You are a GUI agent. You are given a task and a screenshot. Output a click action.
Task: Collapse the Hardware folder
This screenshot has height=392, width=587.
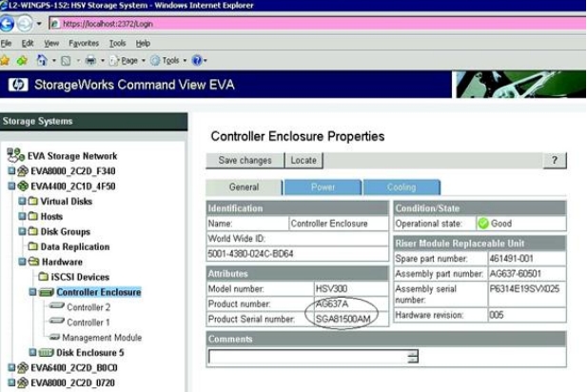click(x=22, y=262)
